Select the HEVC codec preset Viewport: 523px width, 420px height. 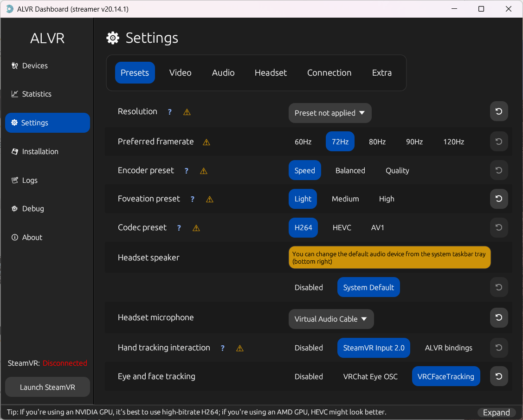[x=342, y=227]
